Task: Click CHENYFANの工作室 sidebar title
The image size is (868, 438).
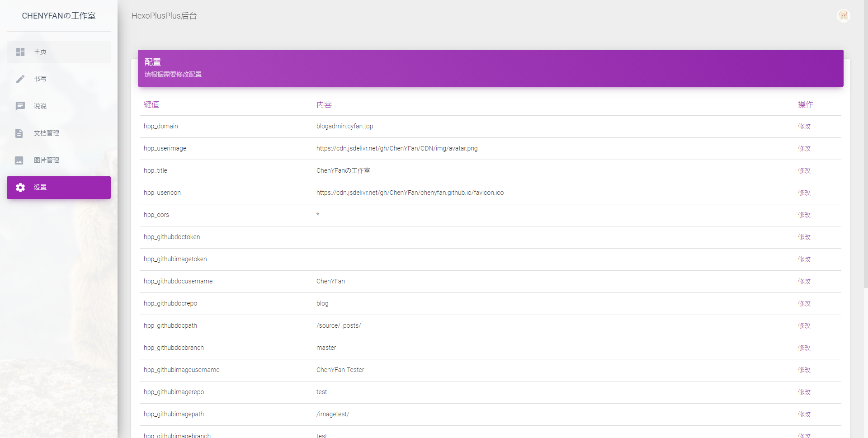Action: coord(59,16)
